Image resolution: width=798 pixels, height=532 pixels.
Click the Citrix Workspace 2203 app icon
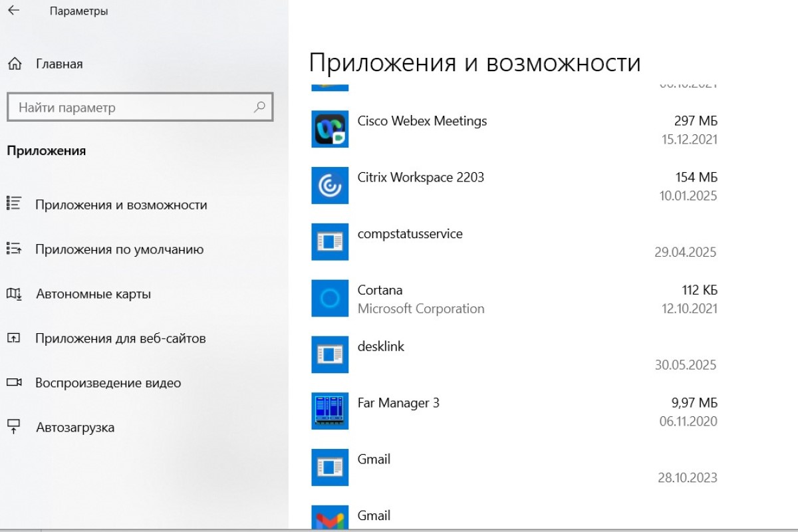330,186
